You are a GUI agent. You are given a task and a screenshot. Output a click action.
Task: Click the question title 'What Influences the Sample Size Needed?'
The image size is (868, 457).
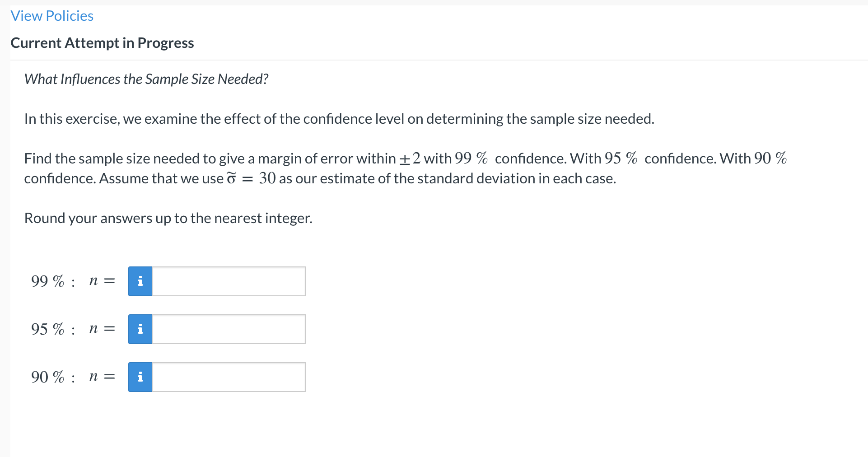coord(146,79)
